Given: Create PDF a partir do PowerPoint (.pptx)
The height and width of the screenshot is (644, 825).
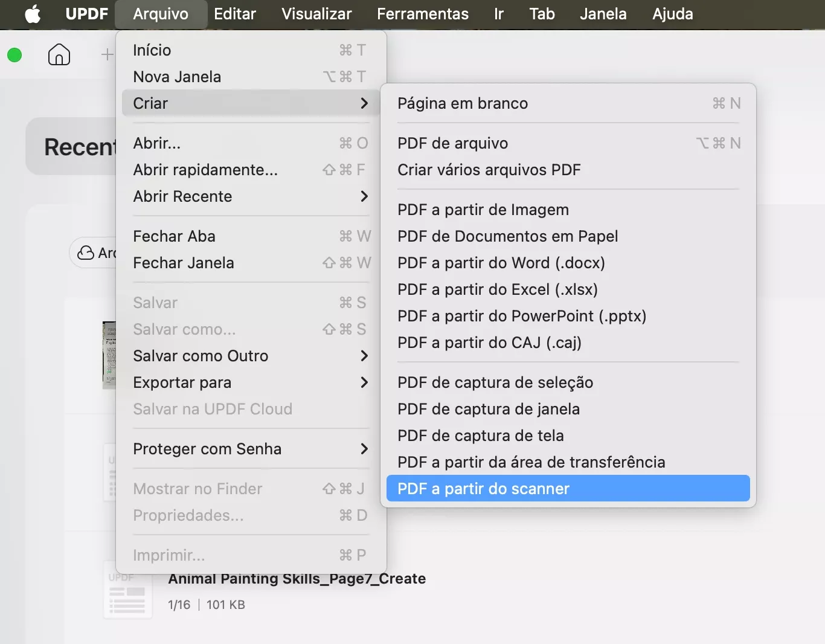Looking at the screenshot, I should [568, 316].
